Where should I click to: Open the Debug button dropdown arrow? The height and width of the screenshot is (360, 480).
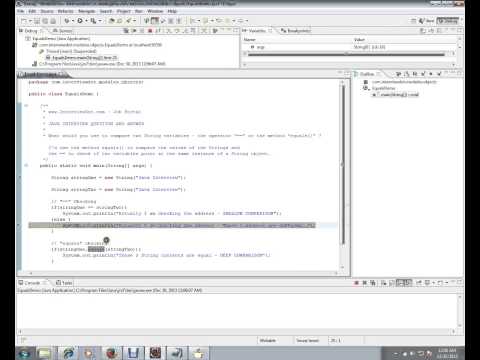(73, 21)
